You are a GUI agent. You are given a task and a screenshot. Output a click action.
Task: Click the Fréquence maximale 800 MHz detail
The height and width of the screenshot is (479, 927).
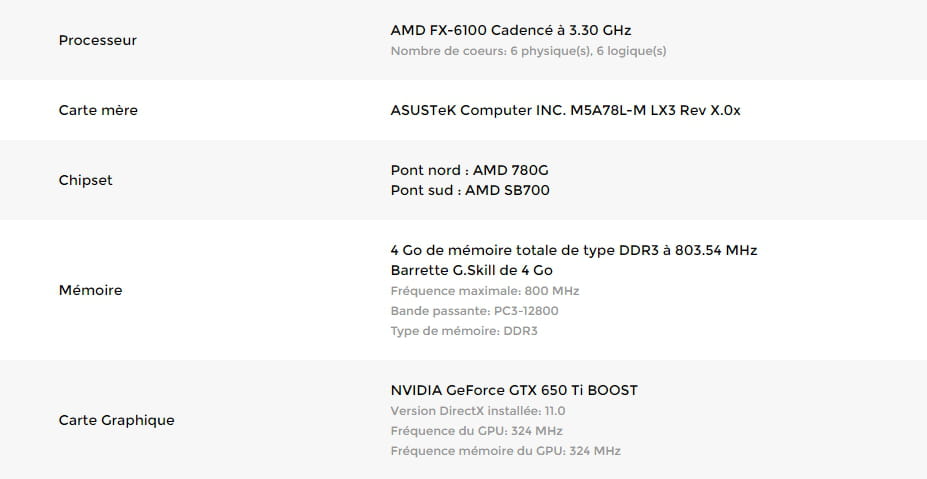point(484,291)
